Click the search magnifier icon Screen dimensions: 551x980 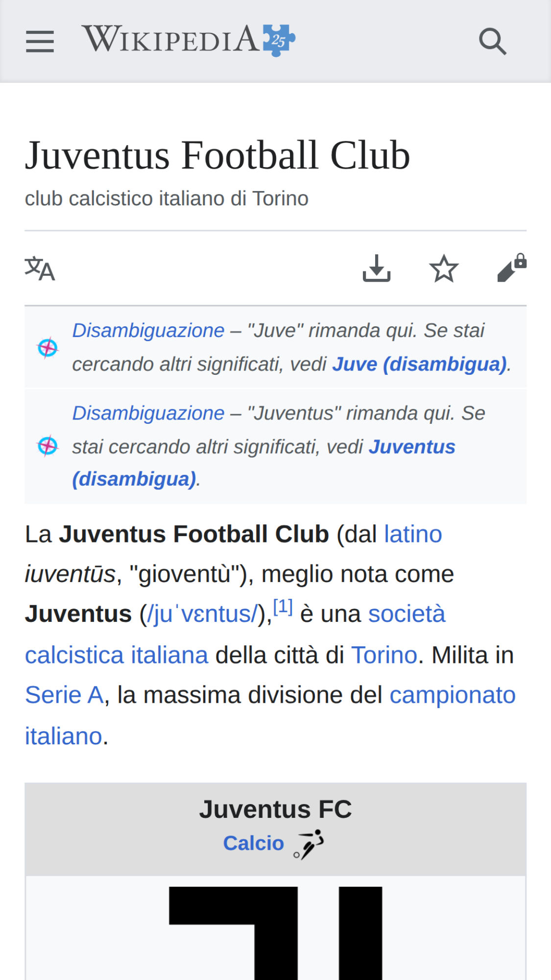[x=493, y=41]
